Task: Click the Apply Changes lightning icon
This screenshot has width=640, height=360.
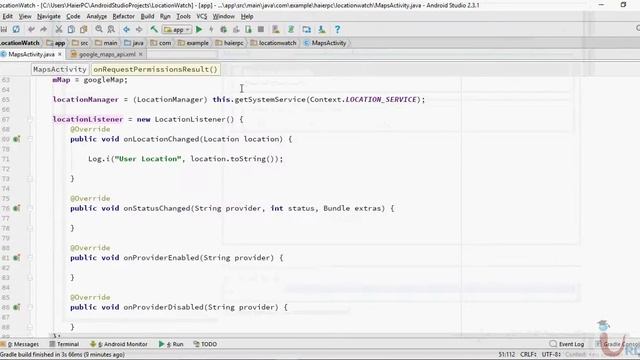Action: [x=211, y=29]
